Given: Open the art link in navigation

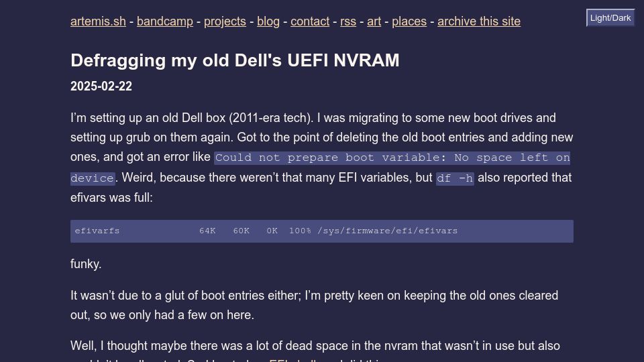Looking at the screenshot, I should point(374,21).
